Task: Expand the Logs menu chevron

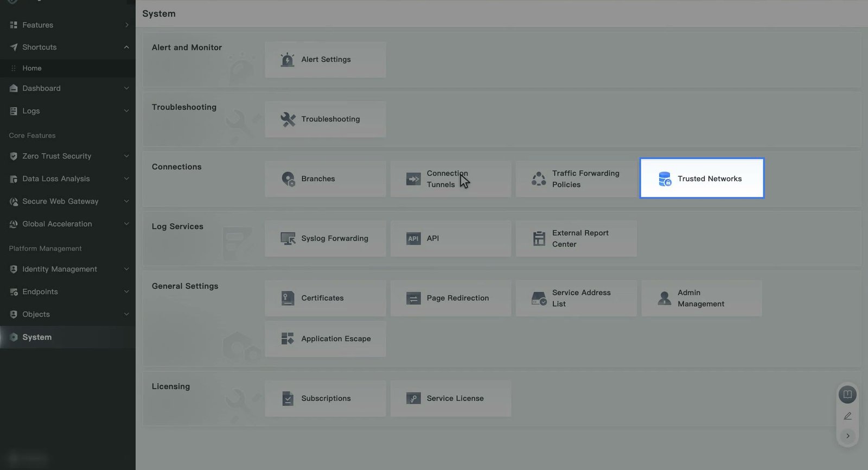Action: click(126, 111)
